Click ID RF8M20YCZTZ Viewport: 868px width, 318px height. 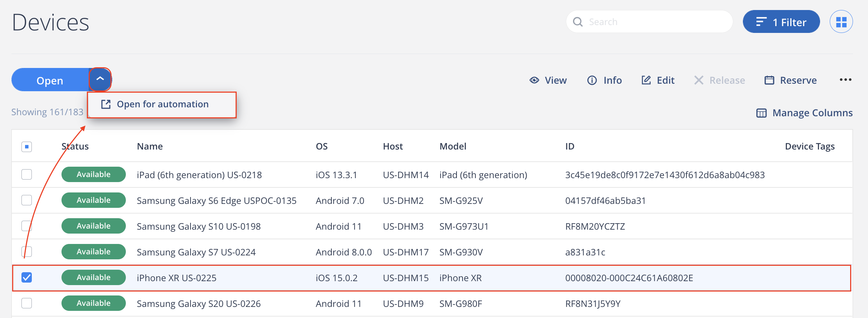(595, 226)
